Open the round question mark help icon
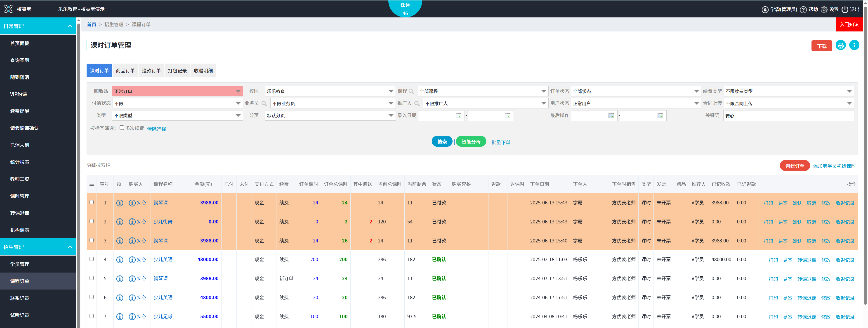Image resolution: width=868 pixels, height=328 pixels. click(854, 45)
